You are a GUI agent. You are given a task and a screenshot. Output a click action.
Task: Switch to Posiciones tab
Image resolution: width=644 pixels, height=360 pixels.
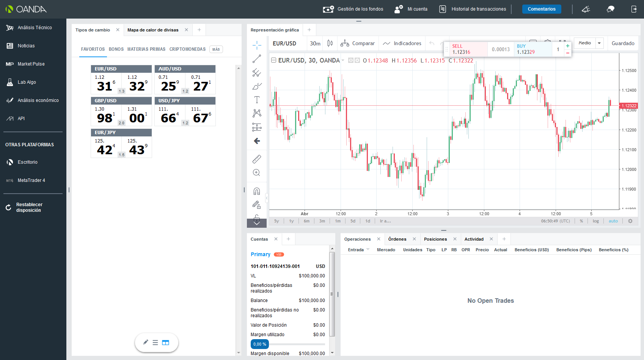coord(435,239)
